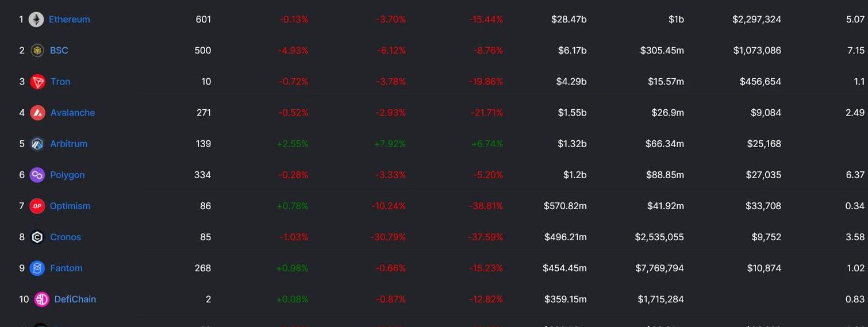The height and width of the screenshot is (327, 868).
Task: Open the Ethereum chain link
Action: pos(70,20)
